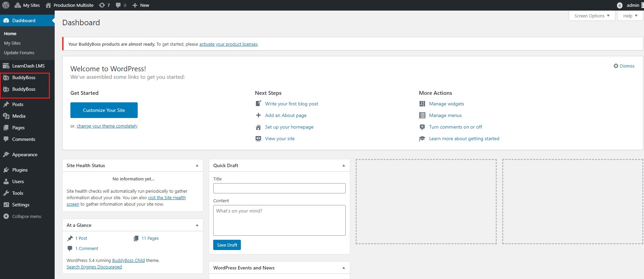The image size is (644, 279).
Task: Click the Settings icon in sidebar
Action: tap(6, 205)
